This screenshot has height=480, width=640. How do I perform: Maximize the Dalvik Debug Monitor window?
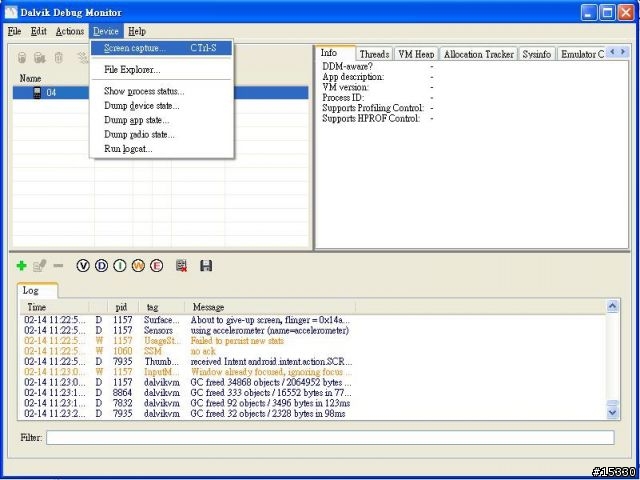[x=607, y=13]
